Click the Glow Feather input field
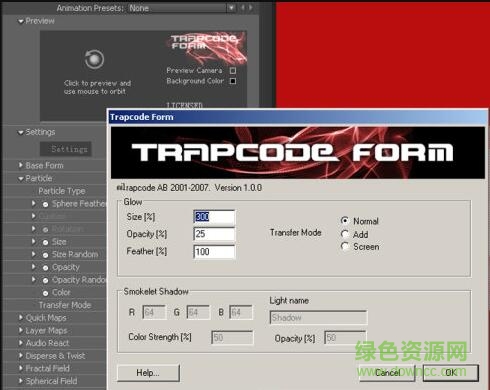The height and width of the screenshot is (390, 490). click(x=214, y=252)
